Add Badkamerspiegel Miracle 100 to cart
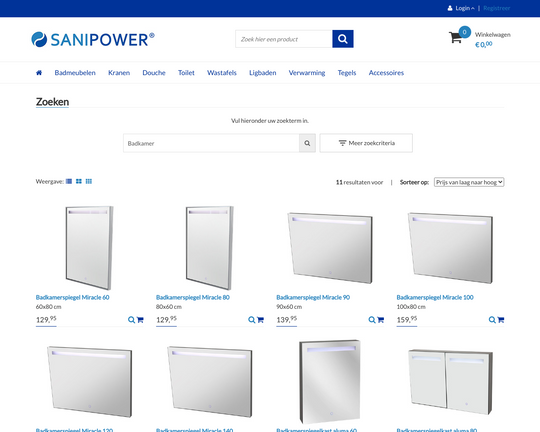The width and height of the screenshot is (540, 432). tap(501, 320)
